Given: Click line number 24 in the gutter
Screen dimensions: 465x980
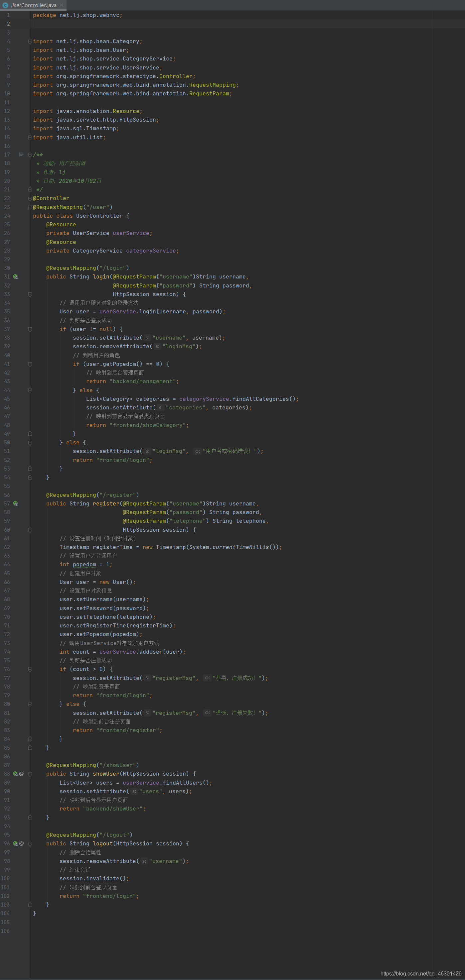Looking at the screenshot, I should click(x=7, y=216).
